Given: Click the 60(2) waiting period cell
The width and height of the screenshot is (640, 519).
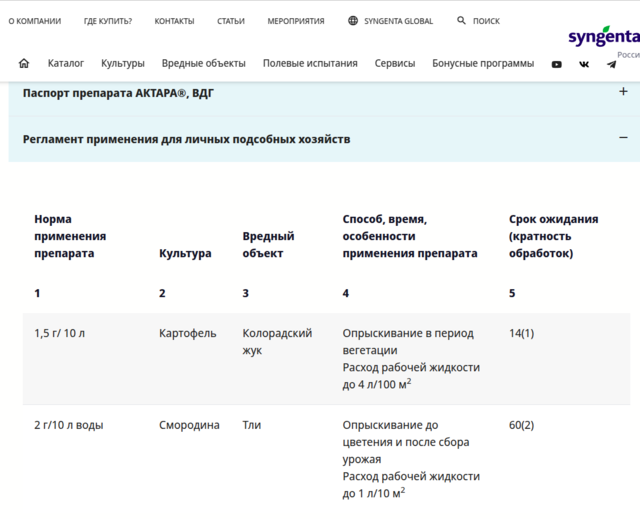Looking at the screenshot, I should 521,425.
